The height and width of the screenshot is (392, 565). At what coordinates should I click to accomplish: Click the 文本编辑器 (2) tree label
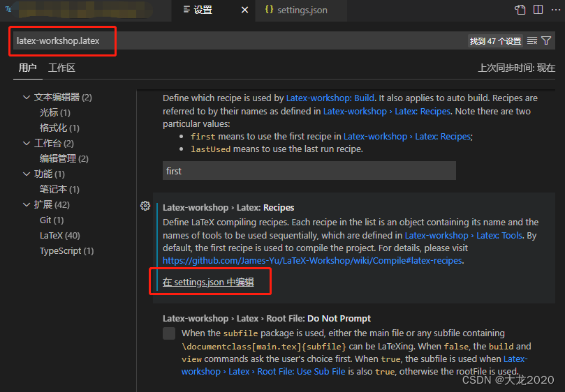63,97
